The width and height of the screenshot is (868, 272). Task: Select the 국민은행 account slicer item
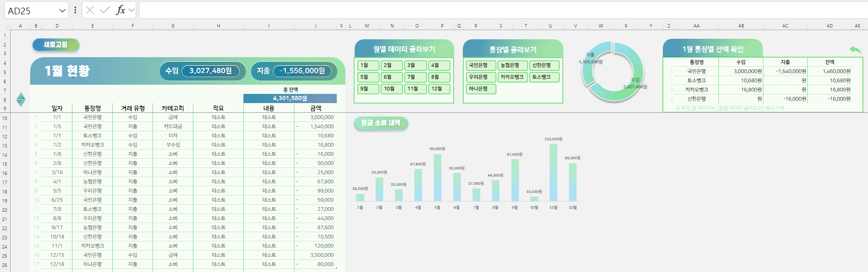coord(480,65)
